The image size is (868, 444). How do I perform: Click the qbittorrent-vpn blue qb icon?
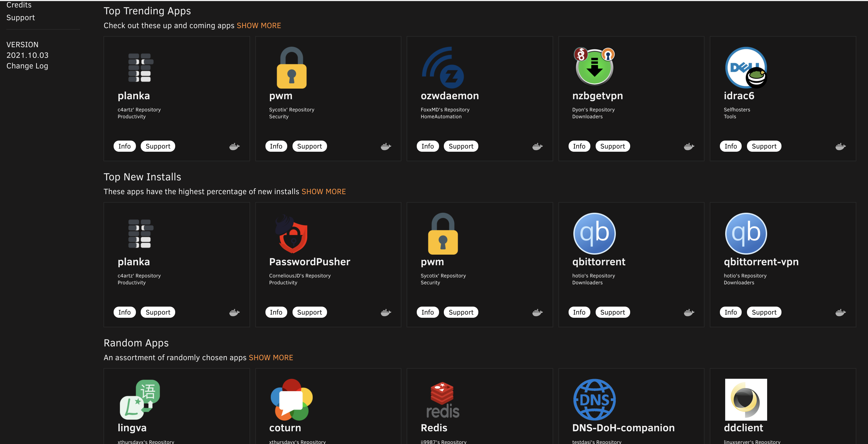coord(746,234)
